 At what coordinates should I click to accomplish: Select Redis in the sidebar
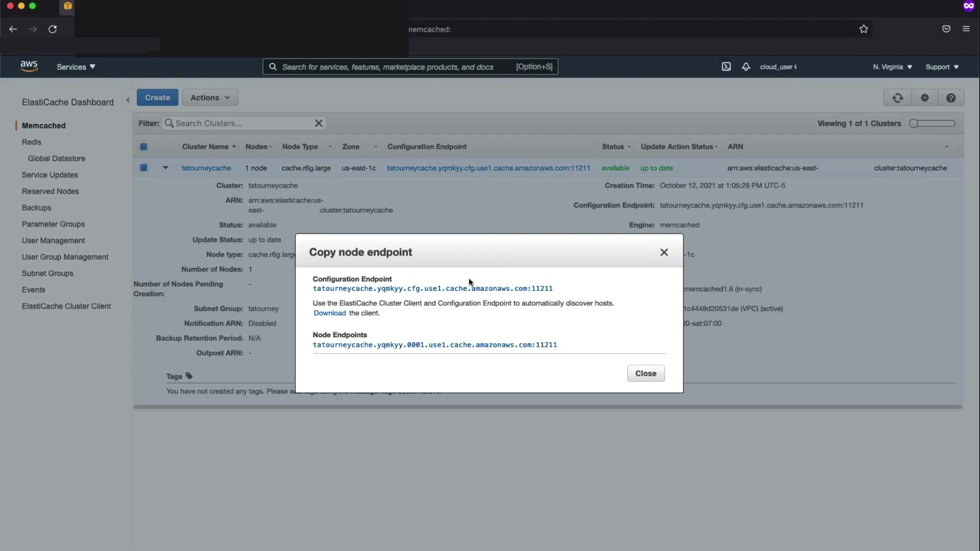coord(32,142)
